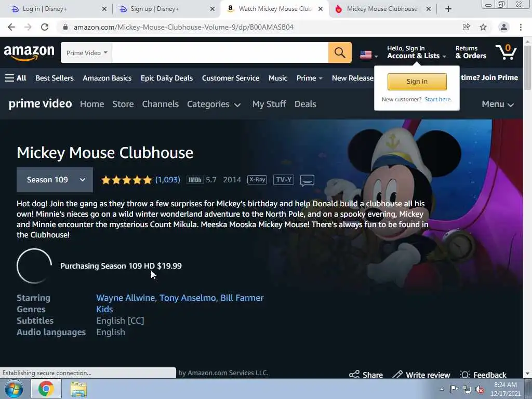532x399 pixels.
Task: Open Returns & Orders
Action: coord(471,52)
